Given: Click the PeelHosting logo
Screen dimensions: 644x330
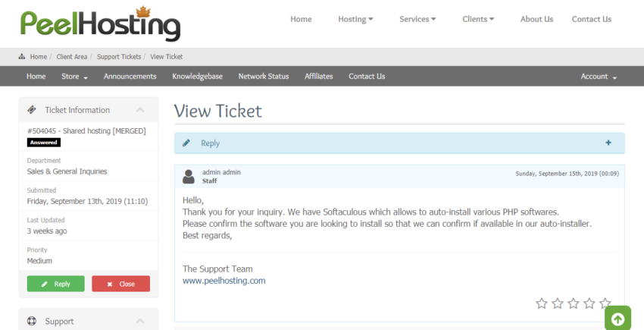Looking at the screenshot, I should 100,23.
